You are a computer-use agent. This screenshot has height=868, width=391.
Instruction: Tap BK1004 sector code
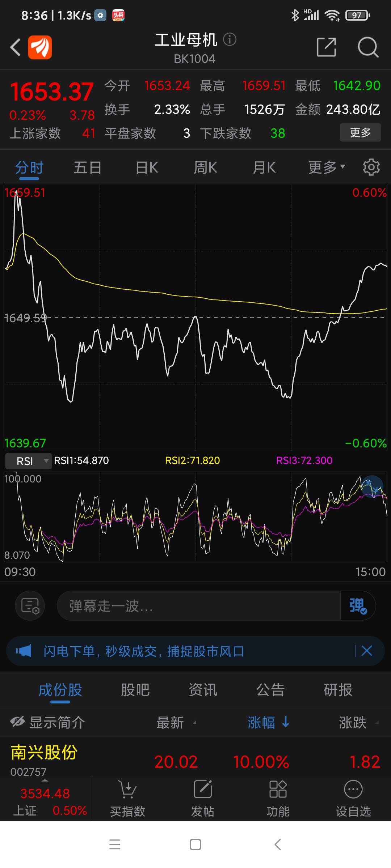[194, 59]
